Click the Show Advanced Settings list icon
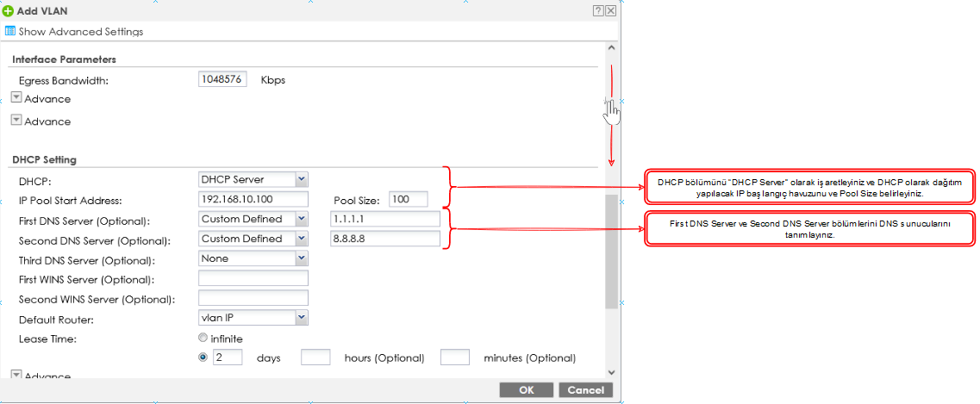This screenshot has width=980, height=404. click(x=10, y=31)
